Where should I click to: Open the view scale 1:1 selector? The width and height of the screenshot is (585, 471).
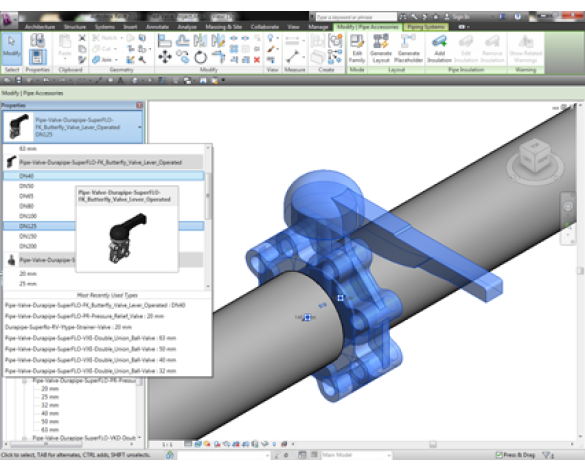(x=167, y=444)
